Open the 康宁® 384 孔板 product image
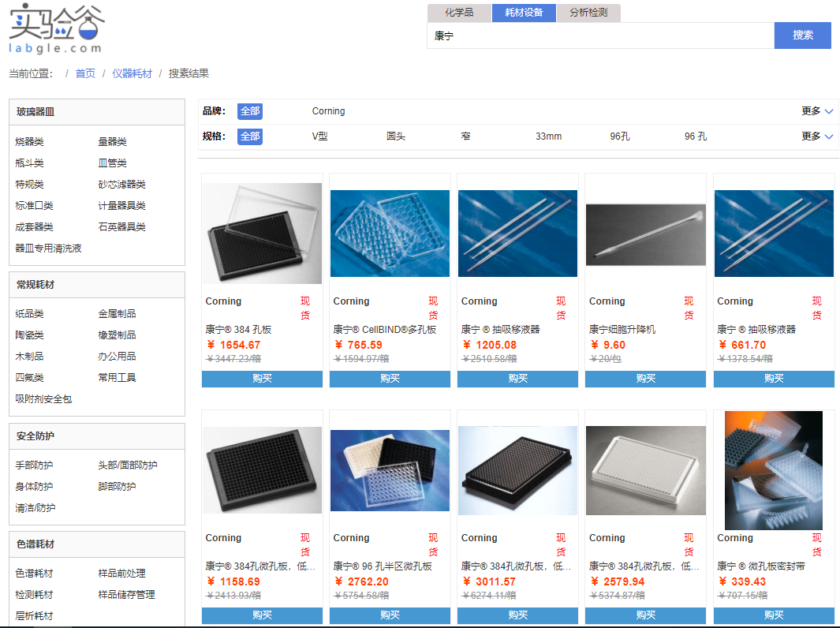The height and width of the screenshot is (628, 840). (262, 233)
